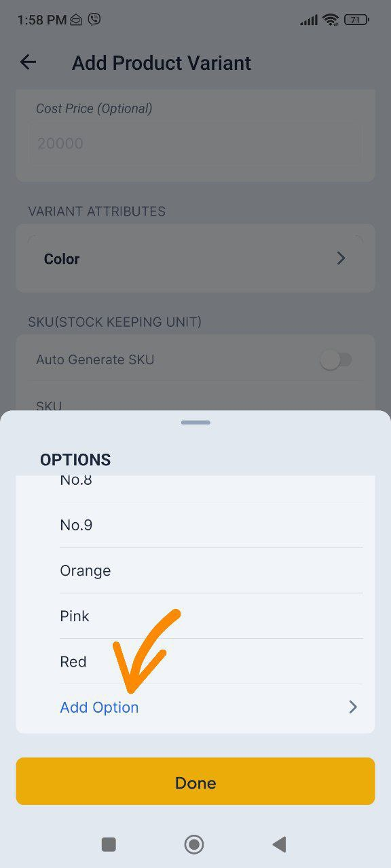Tap the chevron beside Add Option

tap(352, 707)
